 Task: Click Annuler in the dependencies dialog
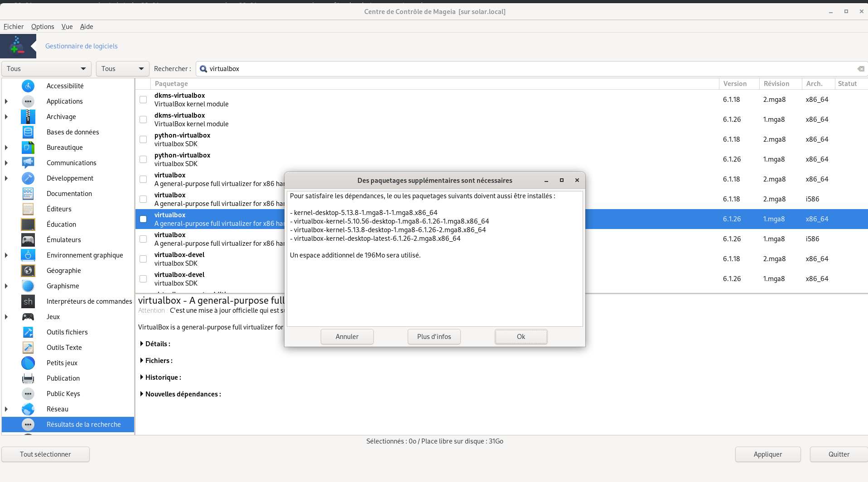[347, 337]
